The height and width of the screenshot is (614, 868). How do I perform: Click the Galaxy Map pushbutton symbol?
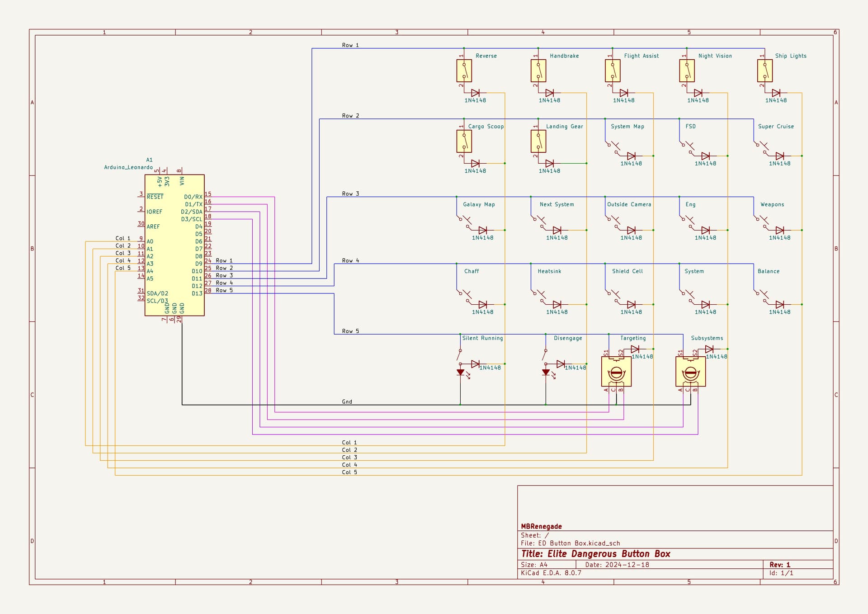tap(466, 222)
